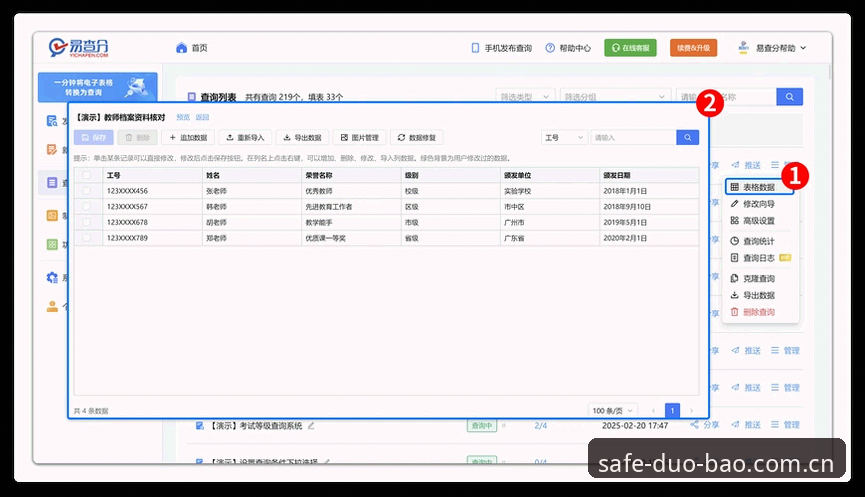Viewport: 865px width, 497px height.
Task: Click the 返回 link in table dialog
Action: [202, 117]
